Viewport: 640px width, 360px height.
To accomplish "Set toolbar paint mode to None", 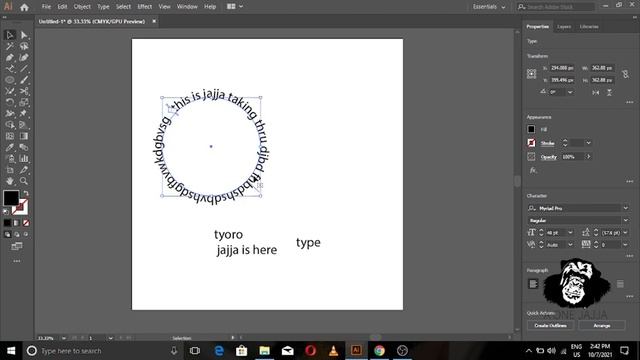I will coord(26,223).
